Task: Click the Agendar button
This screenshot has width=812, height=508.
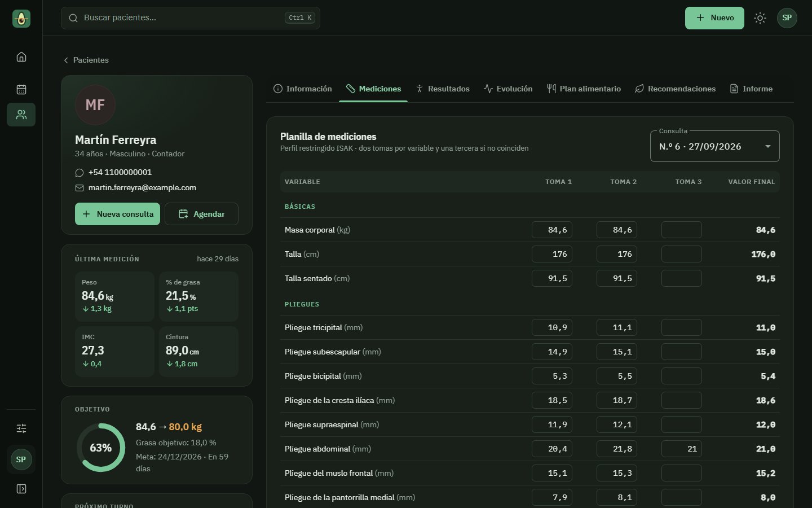Action: point(201,214)
